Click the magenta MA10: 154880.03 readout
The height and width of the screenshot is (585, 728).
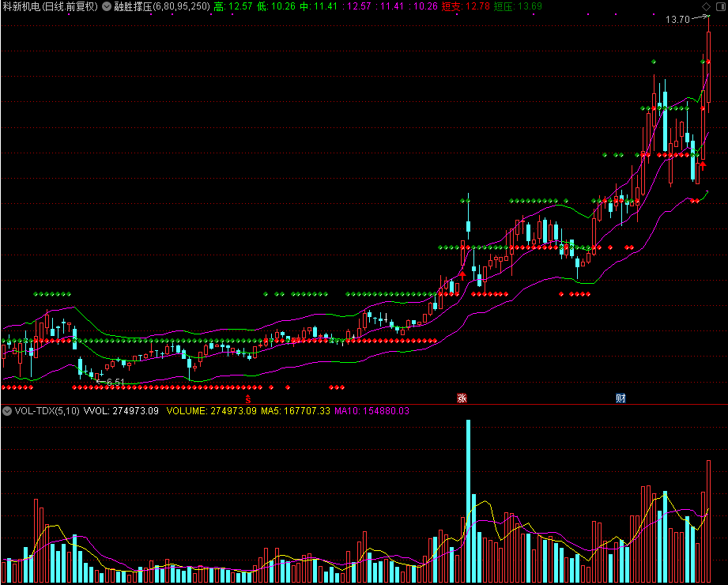coord(372,411)
